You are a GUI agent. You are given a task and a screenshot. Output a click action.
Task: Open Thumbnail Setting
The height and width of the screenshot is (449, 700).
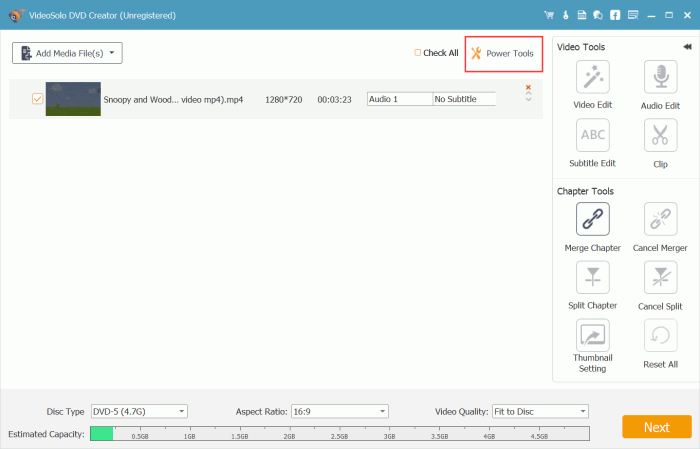[x=592, y=335]
